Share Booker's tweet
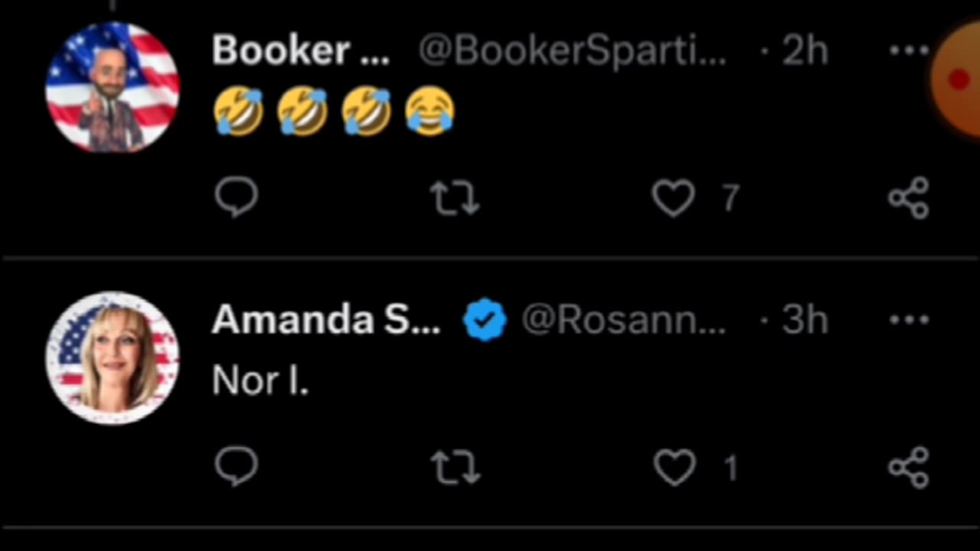This screenshot has width=980, height=551. point(909,198)
